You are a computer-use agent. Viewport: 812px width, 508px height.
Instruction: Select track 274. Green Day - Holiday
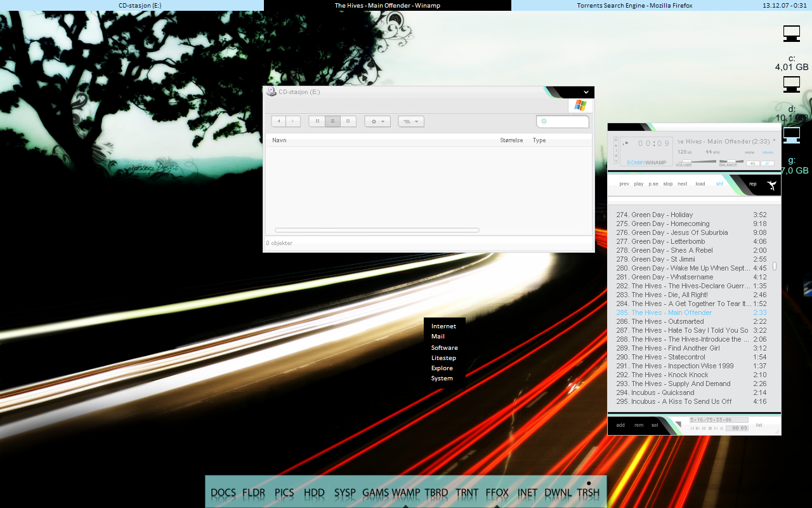(x=691, y=215)
